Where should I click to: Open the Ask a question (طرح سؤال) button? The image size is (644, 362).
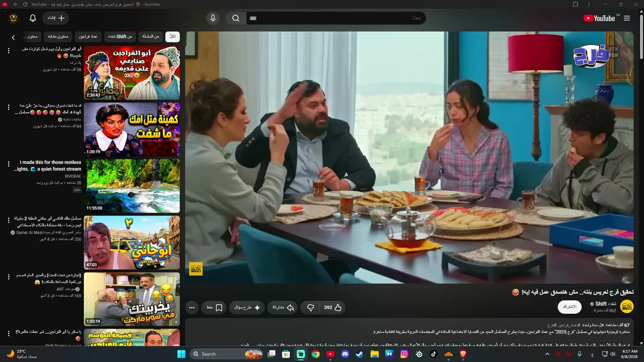tap(247, 307)
